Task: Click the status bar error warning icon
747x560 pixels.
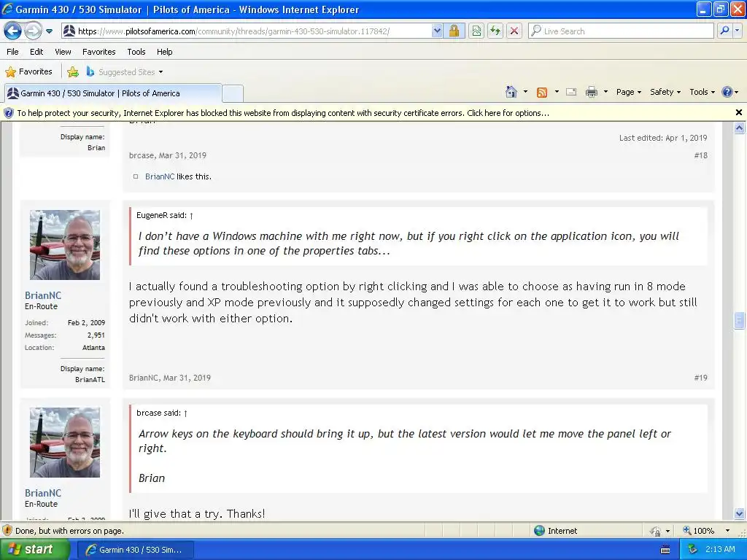Action: [7, 531]
